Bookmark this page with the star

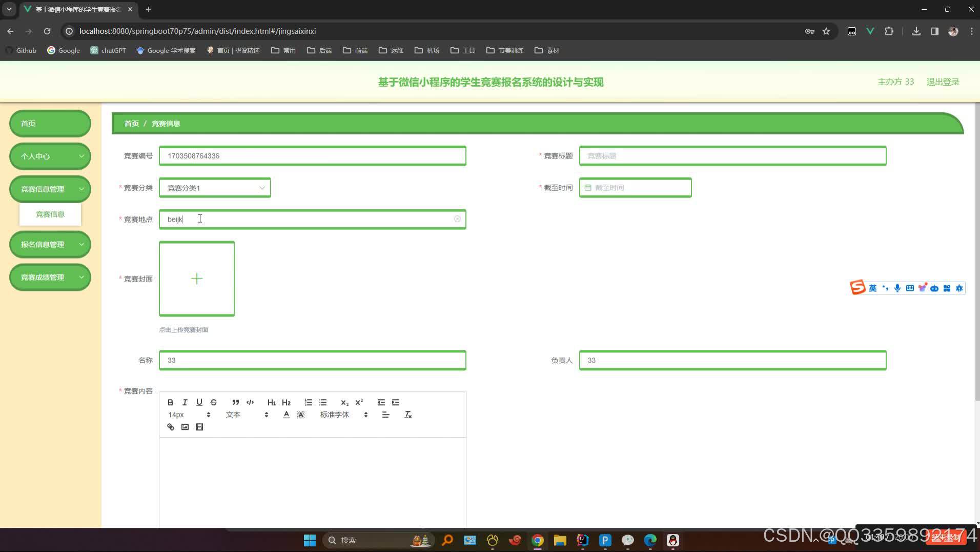coord(826,31)
